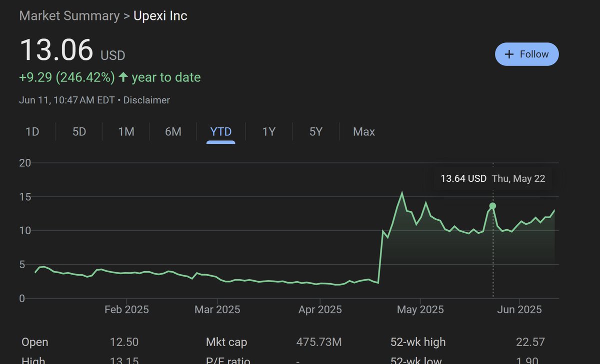The image size is (600, 364).
Task: Select the 6M time range tab
Action: click(173, 132)
